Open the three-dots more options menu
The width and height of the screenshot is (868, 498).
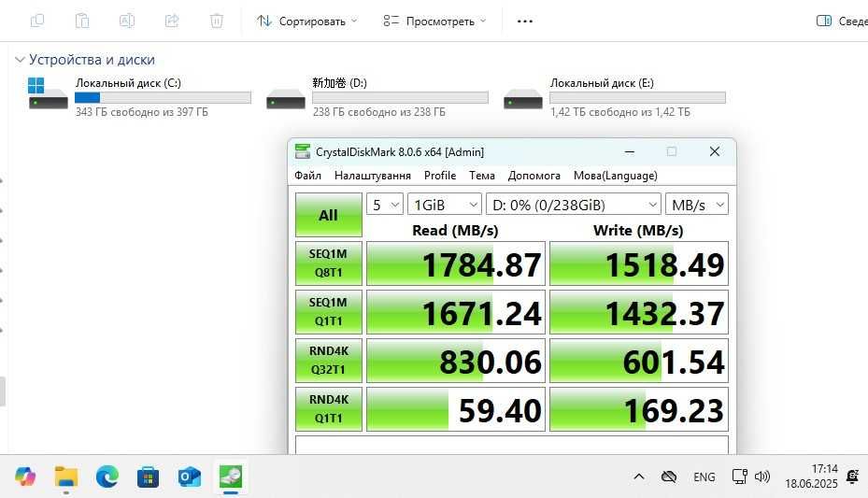(x=525, y=21)
